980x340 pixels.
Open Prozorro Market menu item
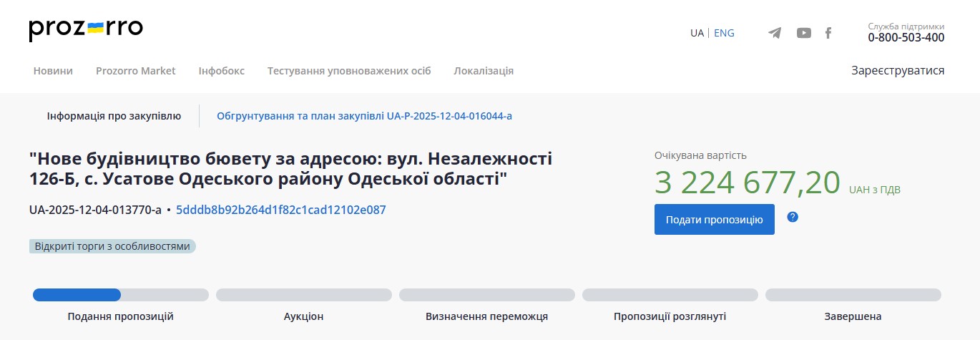point(136,71)
